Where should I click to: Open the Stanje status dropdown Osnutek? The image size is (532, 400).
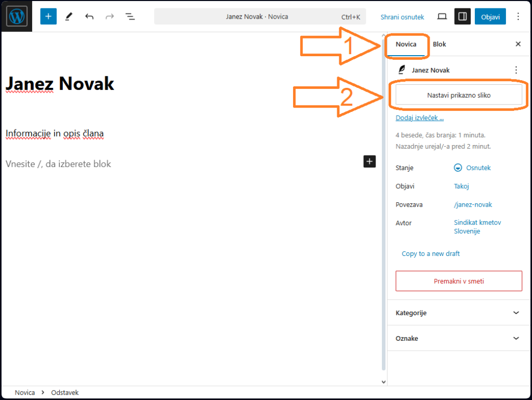click(472, 168)
